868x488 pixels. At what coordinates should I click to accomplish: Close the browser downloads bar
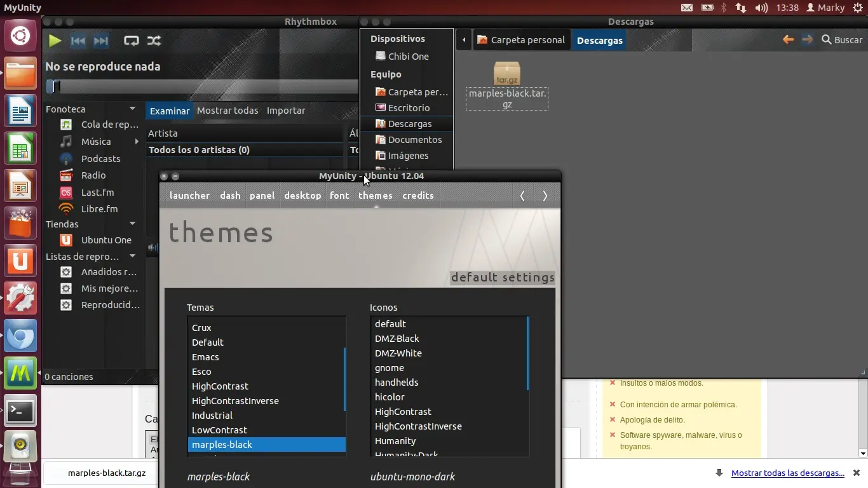857,473
